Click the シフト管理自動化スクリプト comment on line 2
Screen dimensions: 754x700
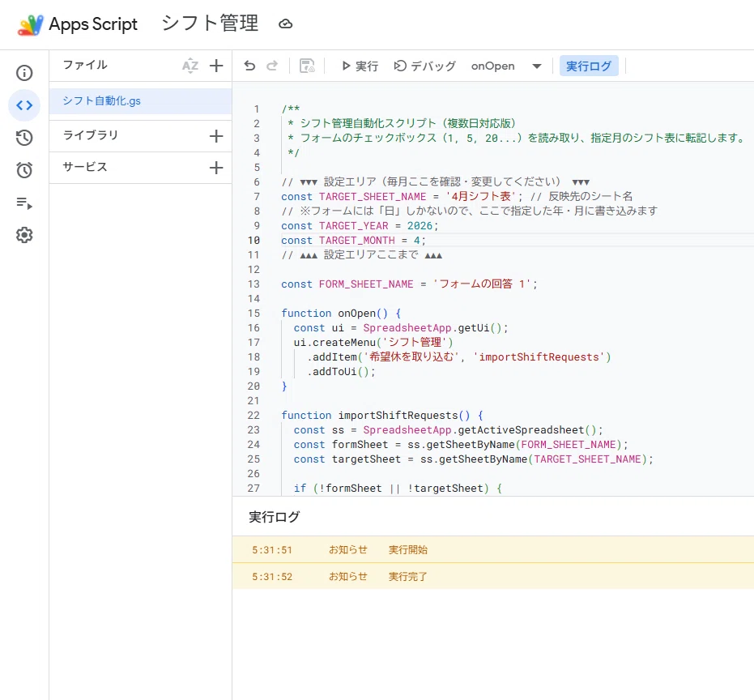click(x=403, y=123)
